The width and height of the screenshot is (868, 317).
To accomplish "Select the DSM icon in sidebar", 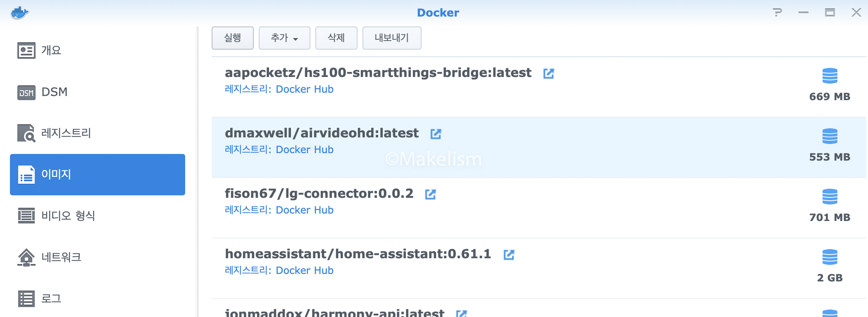I will pos(26,92).
